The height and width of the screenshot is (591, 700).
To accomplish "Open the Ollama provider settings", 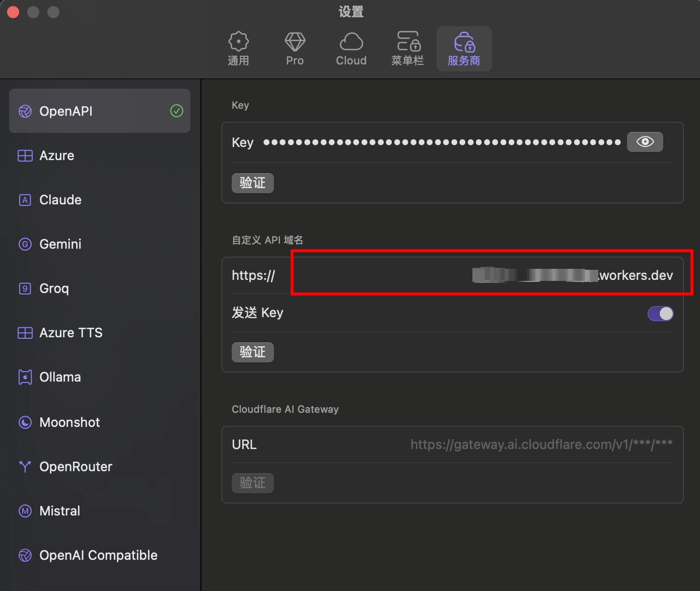I will pos(100,377).
